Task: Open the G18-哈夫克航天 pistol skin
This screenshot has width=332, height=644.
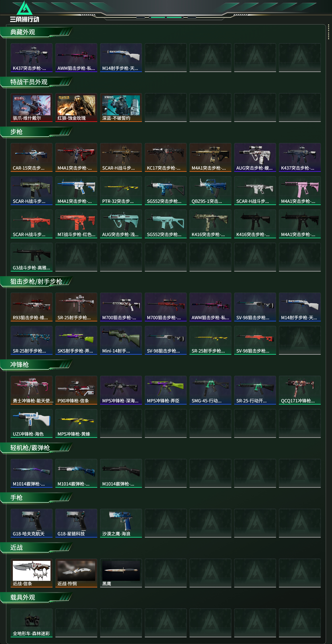Action: [31, 523]
